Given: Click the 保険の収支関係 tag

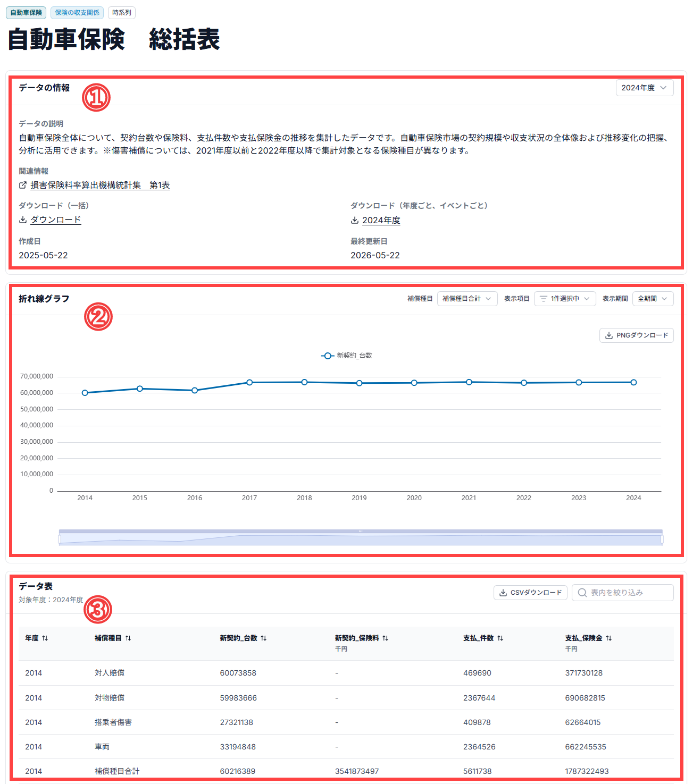Looking at the screenshot, I should coord(77,13).
